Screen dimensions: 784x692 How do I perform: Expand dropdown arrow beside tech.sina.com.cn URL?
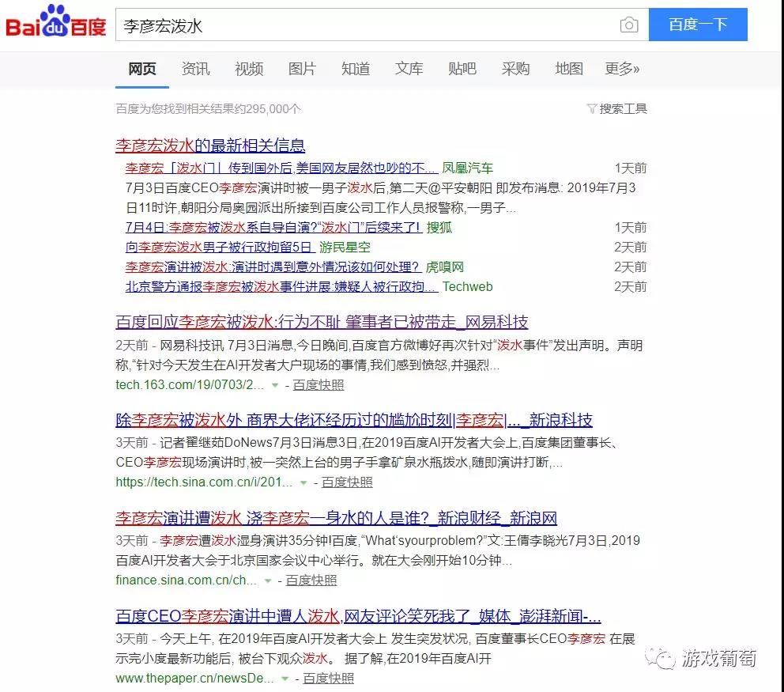click(303, 483)
